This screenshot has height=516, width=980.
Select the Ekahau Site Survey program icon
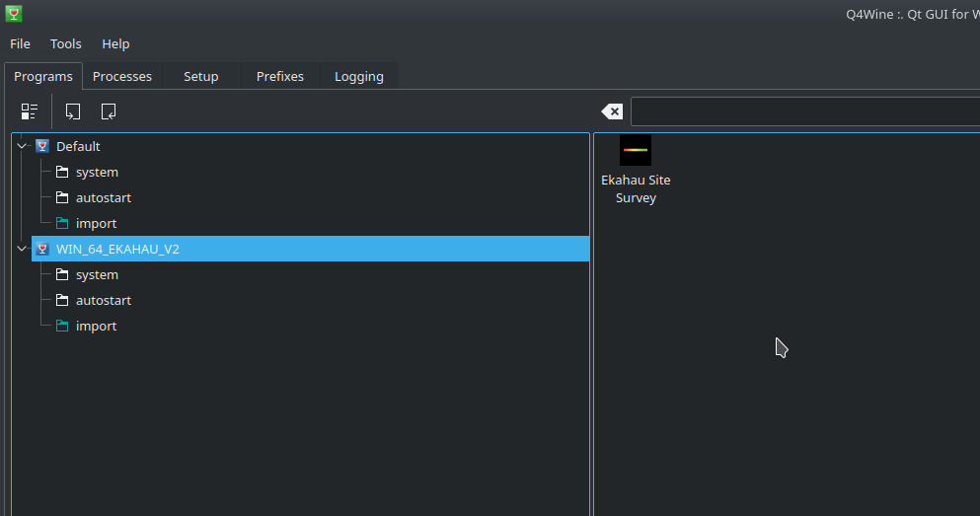pos(636,150)
